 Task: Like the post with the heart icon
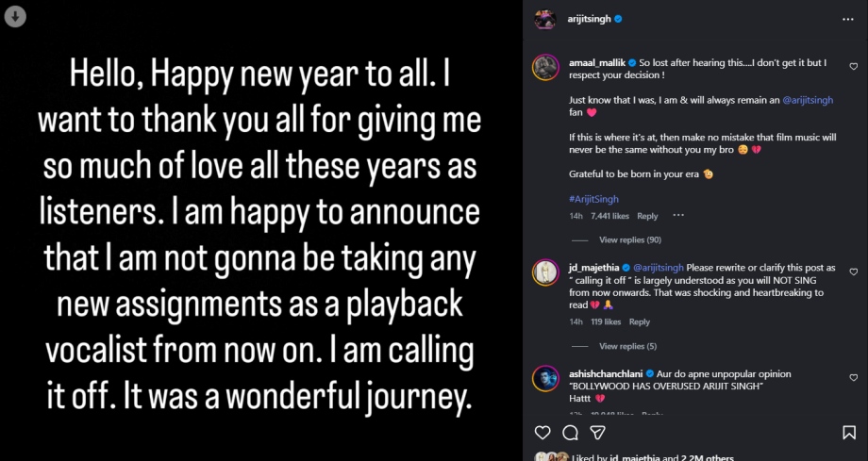click(x=542, y=433)
